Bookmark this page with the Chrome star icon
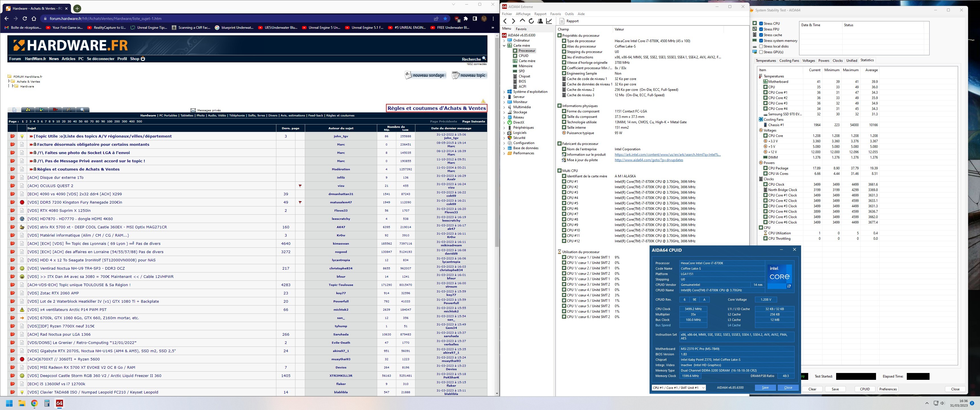Viewport: 980px width, 410px height. (446, 19)
